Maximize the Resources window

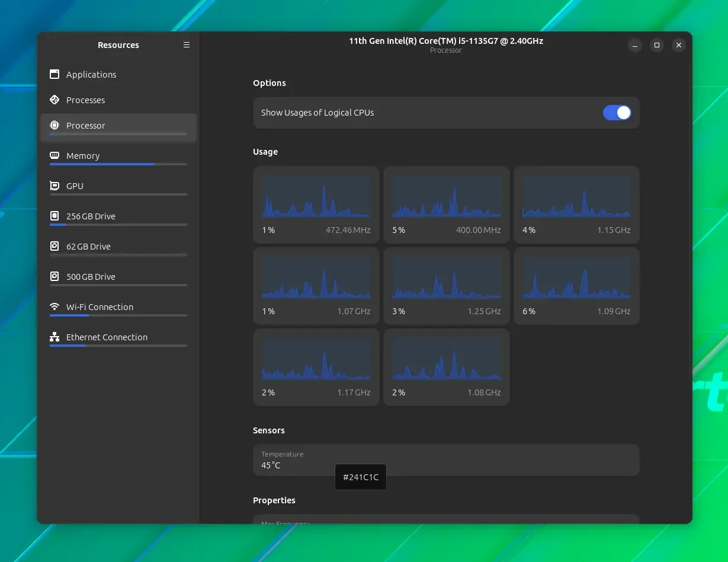pos(657,45)
